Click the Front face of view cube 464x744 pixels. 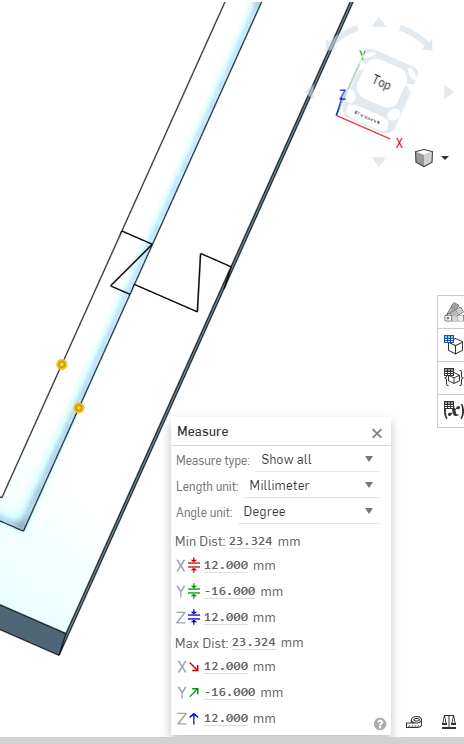pos(368,117)
